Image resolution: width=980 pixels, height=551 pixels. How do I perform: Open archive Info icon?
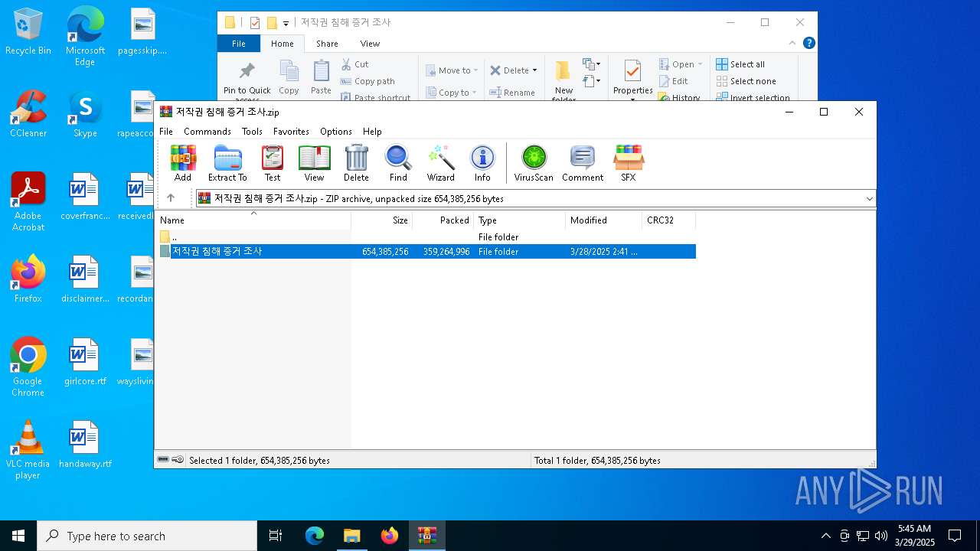pos(482,163)
